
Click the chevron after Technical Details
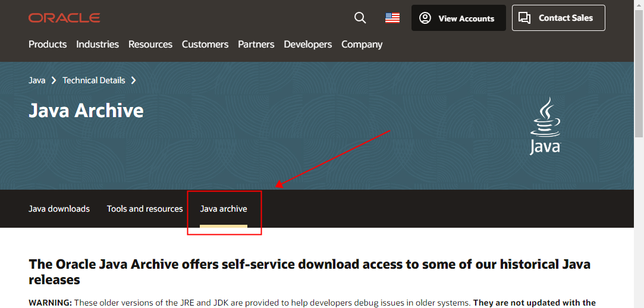(133, 80)
